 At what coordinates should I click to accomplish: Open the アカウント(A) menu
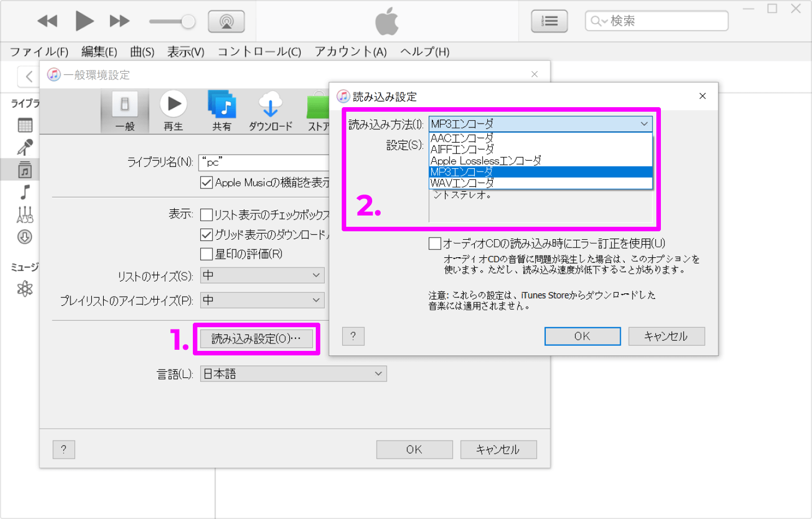click(351, 52)
